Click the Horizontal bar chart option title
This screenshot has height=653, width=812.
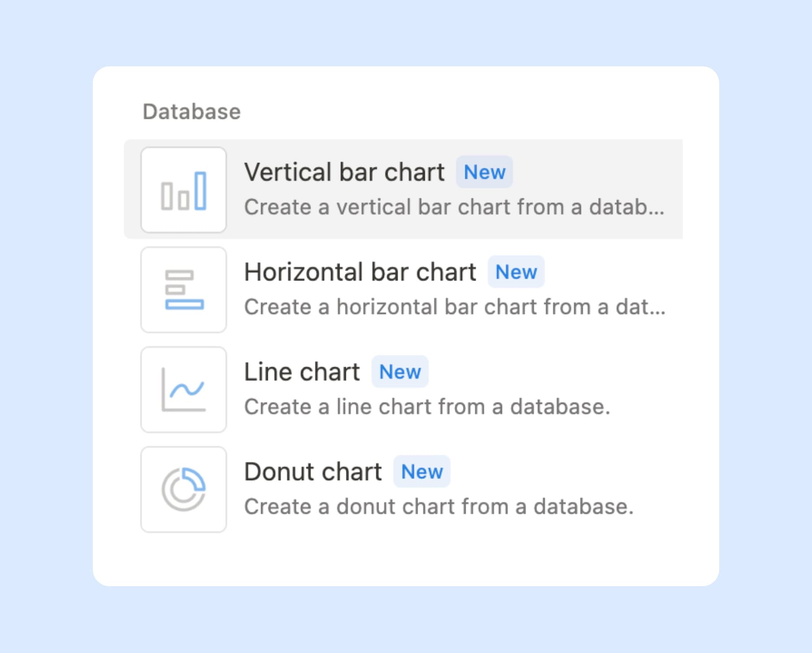click(x=360, y=272)
